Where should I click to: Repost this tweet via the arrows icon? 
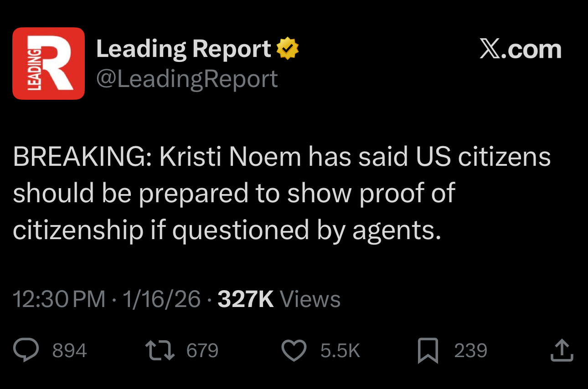pyautogui.click(x=160, y=351)
